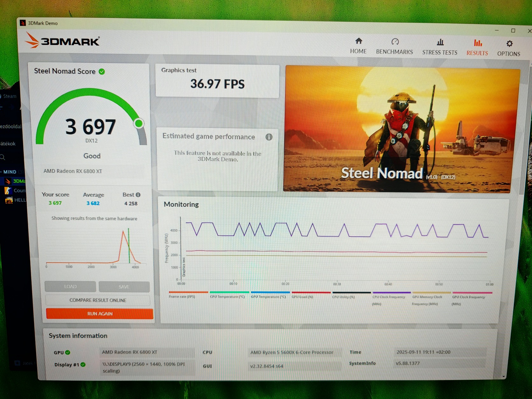Click the Time value "2025-09-11 19:11 +02:00"

click(x=423, y=352)
